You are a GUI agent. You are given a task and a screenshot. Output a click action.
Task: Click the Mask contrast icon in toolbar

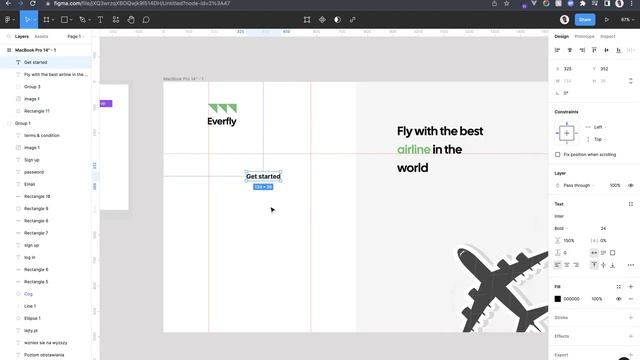click(x=338, y=20)
